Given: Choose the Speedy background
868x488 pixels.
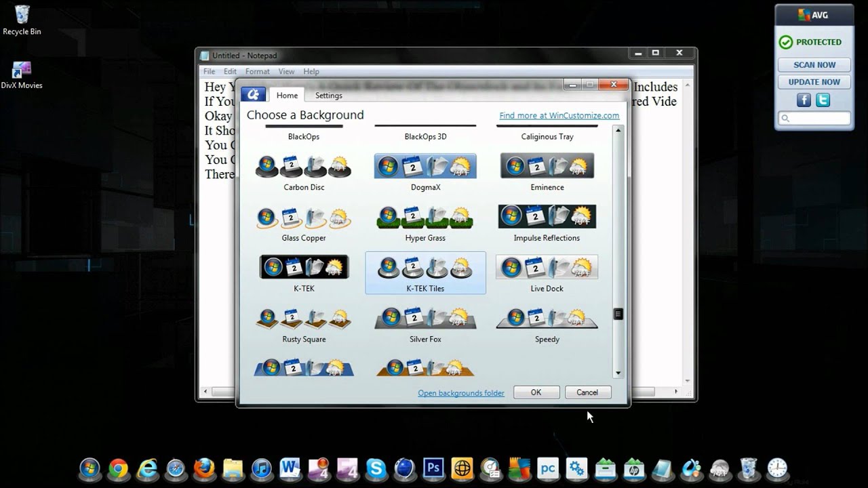Looking at the screenshot, I should pos(547,324).
